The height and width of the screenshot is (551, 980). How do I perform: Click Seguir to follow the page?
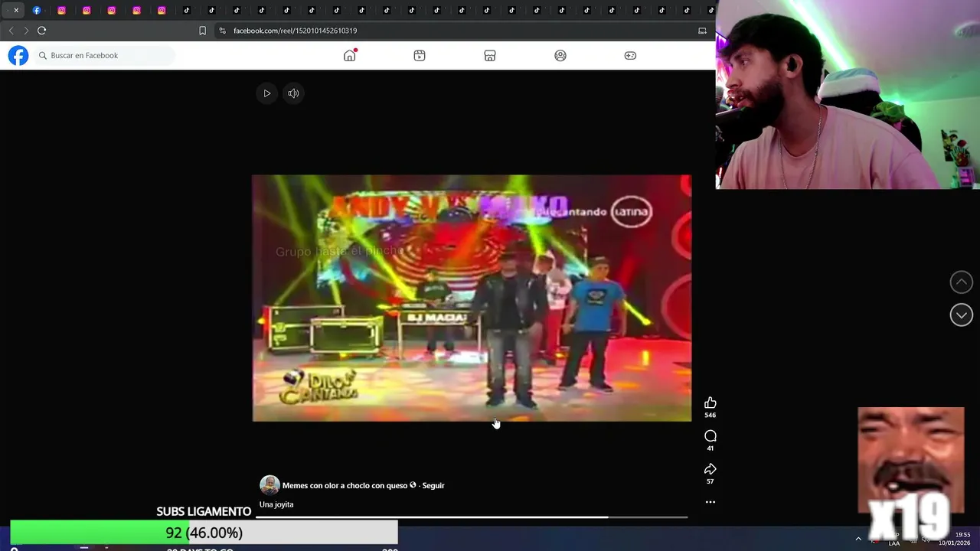coord(433,485)
